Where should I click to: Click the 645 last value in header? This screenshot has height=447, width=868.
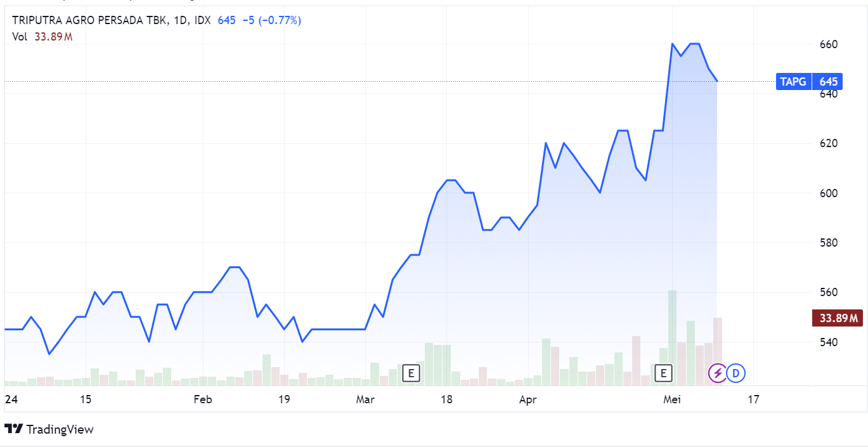[226, 20]
